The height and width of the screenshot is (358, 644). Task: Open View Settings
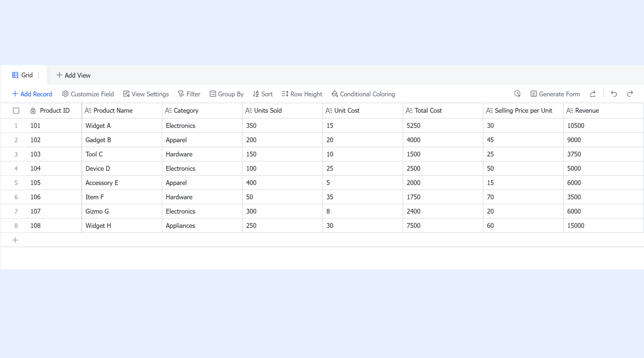point(146,94)
